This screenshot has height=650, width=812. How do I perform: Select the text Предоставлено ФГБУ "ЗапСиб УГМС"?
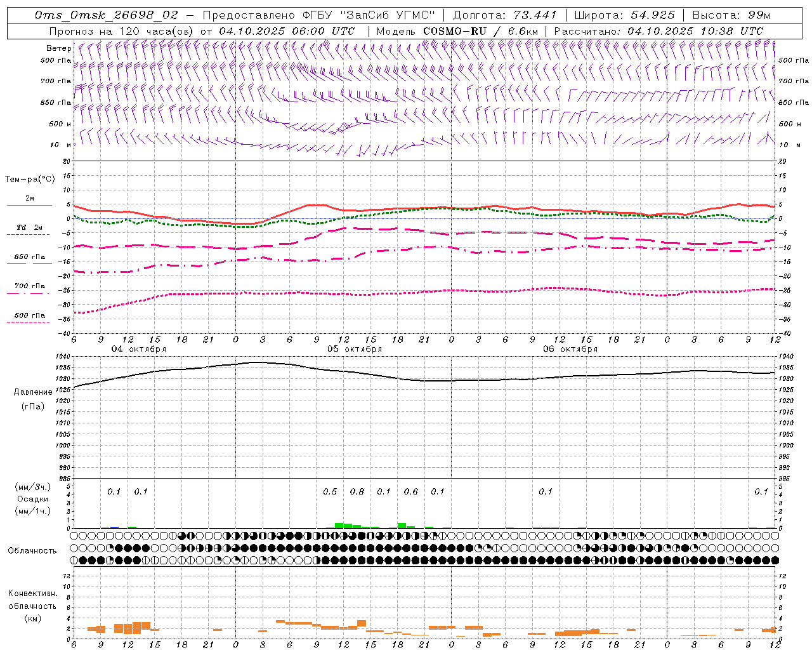tap(319, 15)
